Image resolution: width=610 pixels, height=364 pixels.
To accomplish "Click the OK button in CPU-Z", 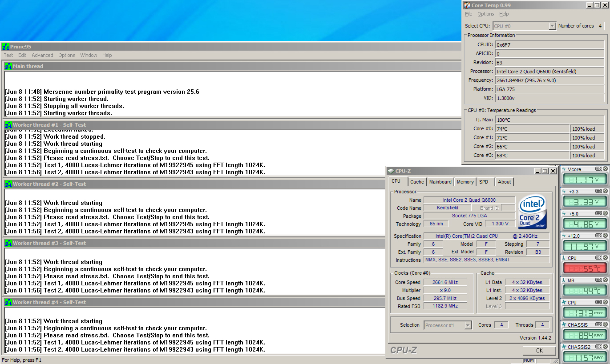I will (539, 350).
